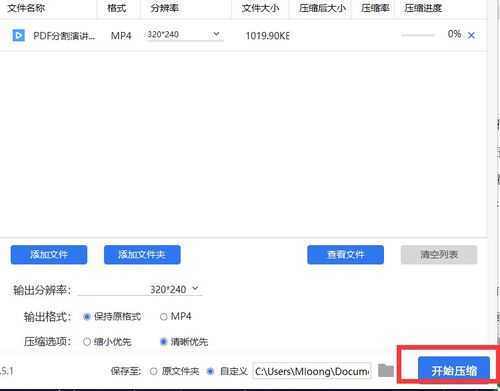Click 文件大小 column header
Viewport: 500px width, 391px height.
point(260,8)
